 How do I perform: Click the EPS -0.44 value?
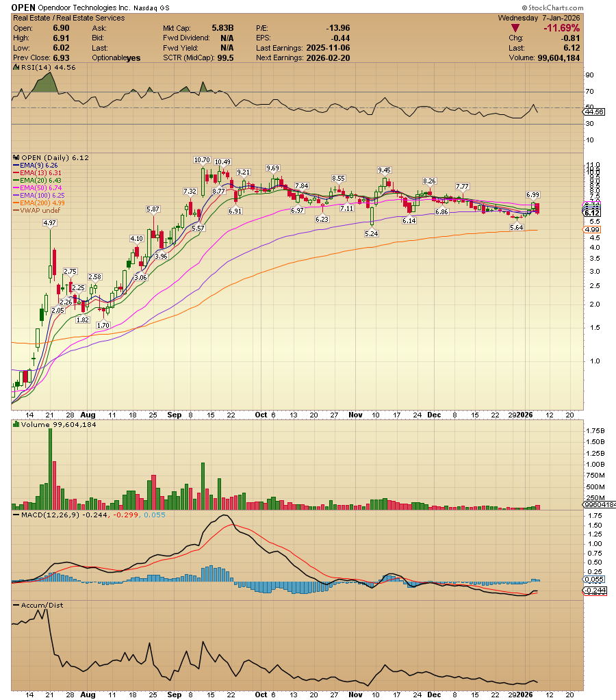[340, 38]
